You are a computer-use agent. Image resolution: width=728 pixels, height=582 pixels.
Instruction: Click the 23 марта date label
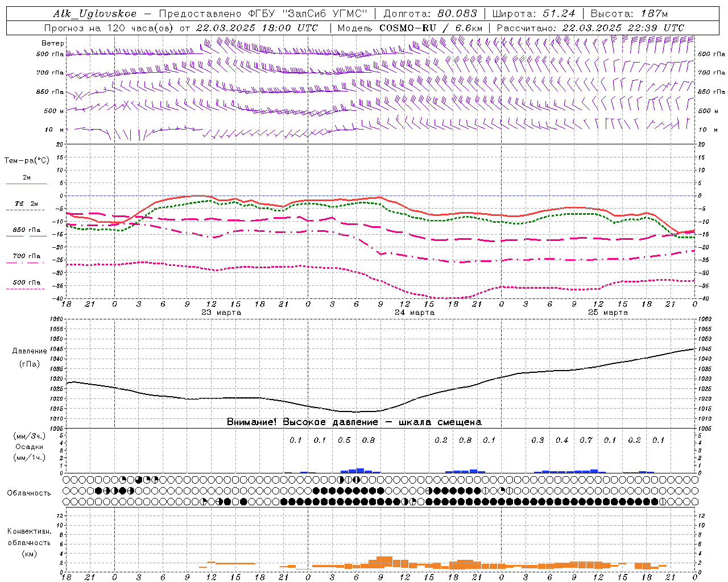pyautogui.click(x=221, y=313)
